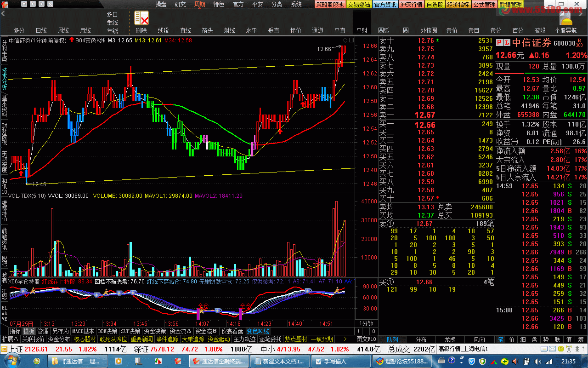Click the 中信证券 stock name header
This screenshot has width=588, height=368.
click(531, 43)
